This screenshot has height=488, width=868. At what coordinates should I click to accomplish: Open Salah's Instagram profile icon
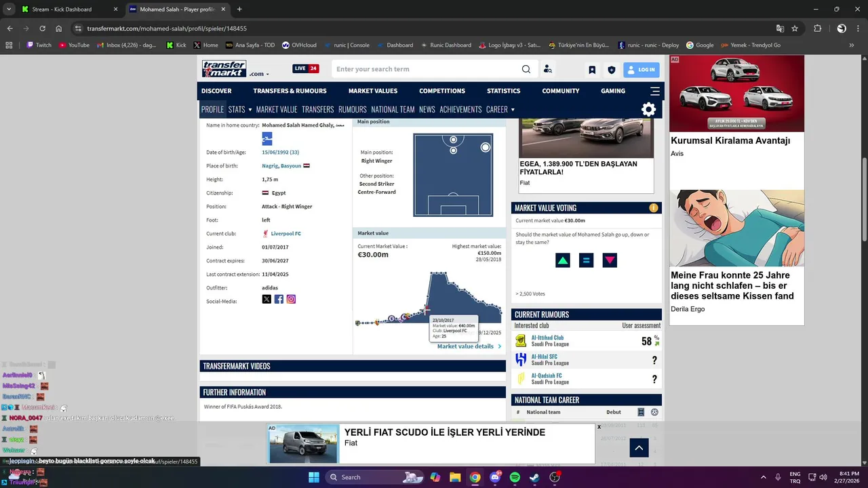(291, 299)
